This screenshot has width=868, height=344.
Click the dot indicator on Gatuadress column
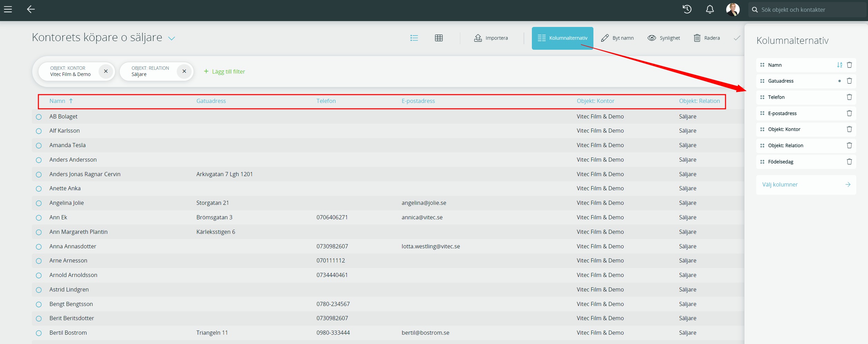839,81
